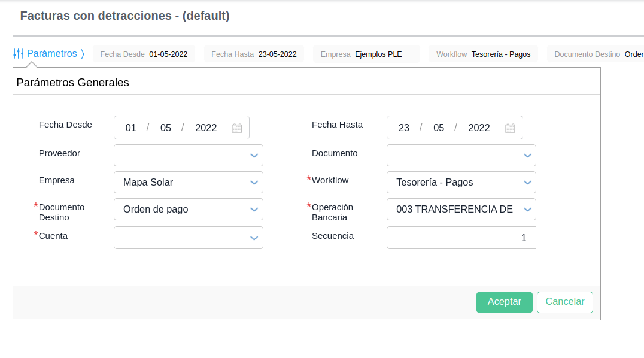Image resolution: width=644 pixels, height=358 pixels.
Task: Click the Empresa Ejemplos PLE filter chip
Action: click(x=366, y=54)
